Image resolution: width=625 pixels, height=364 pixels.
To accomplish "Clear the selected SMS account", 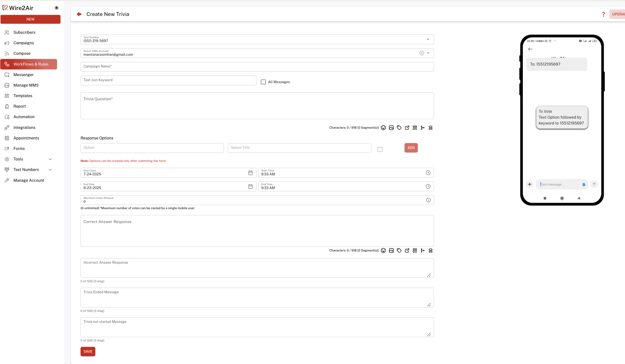I will 421,53.
